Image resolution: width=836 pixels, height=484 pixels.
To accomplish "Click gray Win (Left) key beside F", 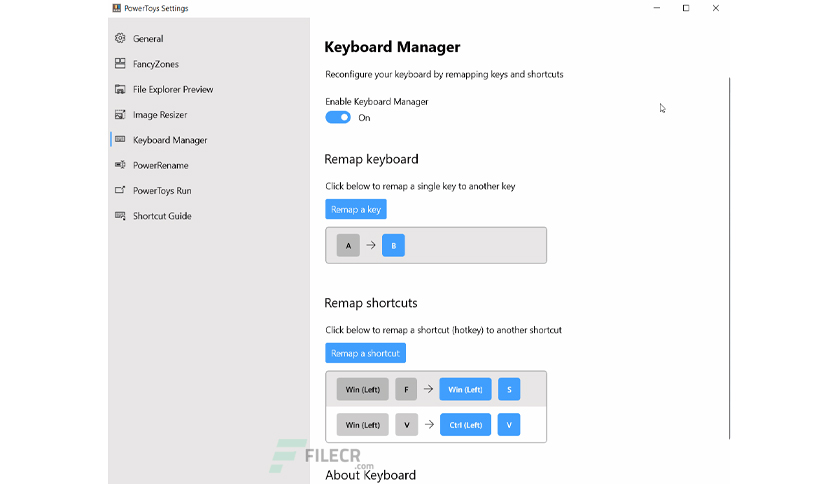I will [363, 389].
